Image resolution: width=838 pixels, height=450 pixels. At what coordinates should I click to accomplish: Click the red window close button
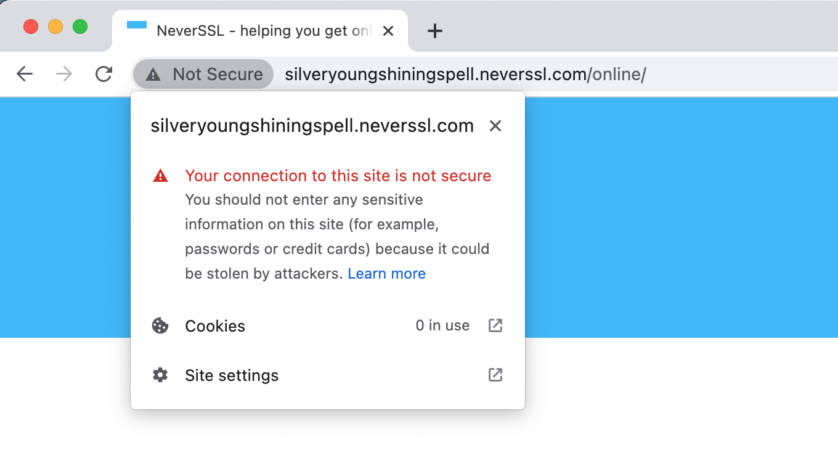pyautogui.click(x=31, y=27)
